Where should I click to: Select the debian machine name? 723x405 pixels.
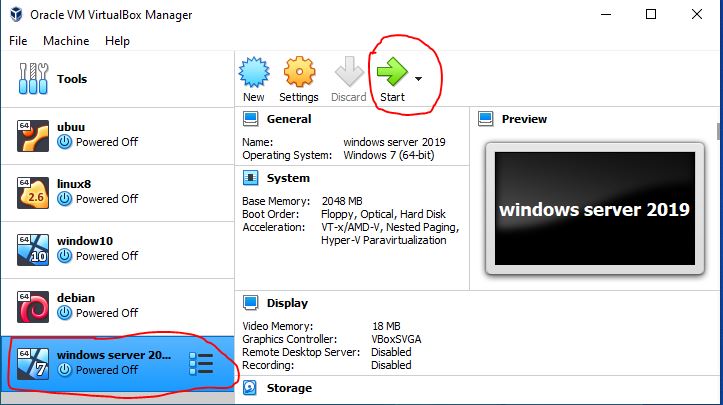pos(76,298)
